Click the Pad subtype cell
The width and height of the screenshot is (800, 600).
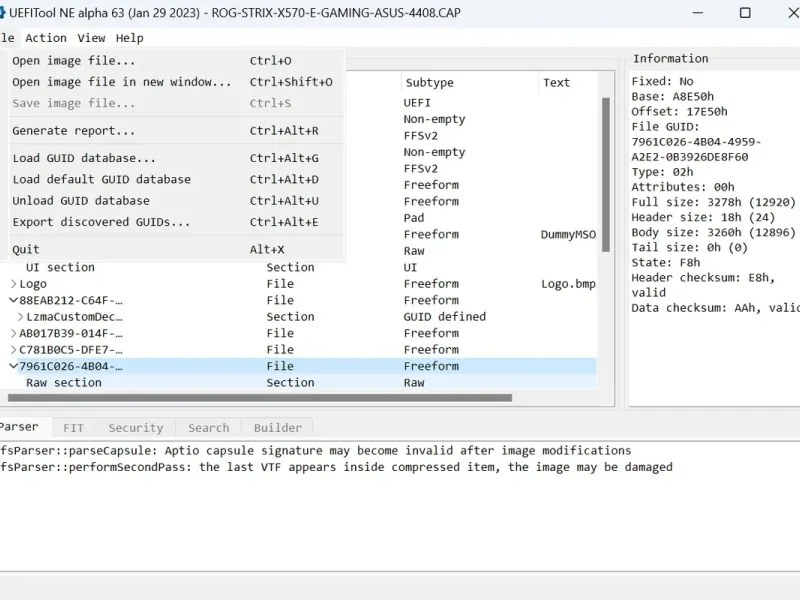pyautogui.click(x=414, y=218)
